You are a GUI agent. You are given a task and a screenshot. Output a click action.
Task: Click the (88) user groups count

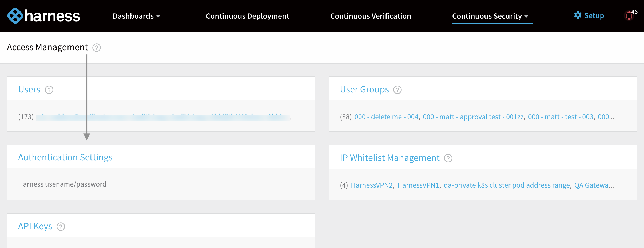346,117
